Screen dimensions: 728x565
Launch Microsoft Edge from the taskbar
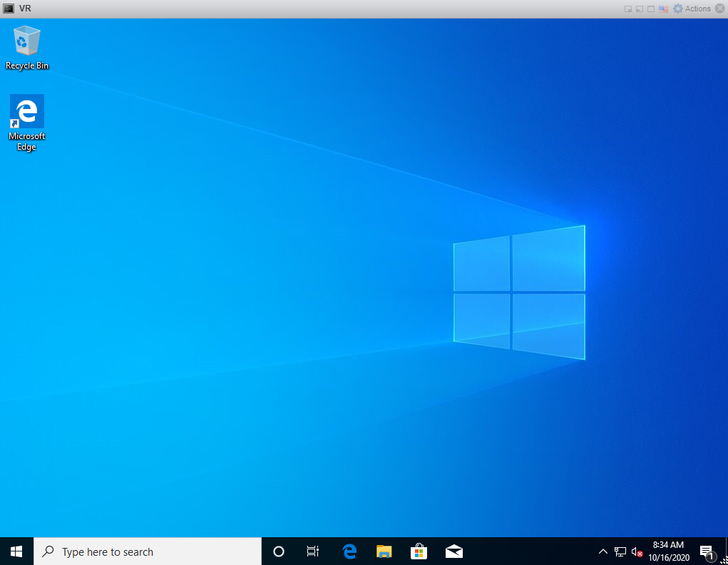[349, 551]
